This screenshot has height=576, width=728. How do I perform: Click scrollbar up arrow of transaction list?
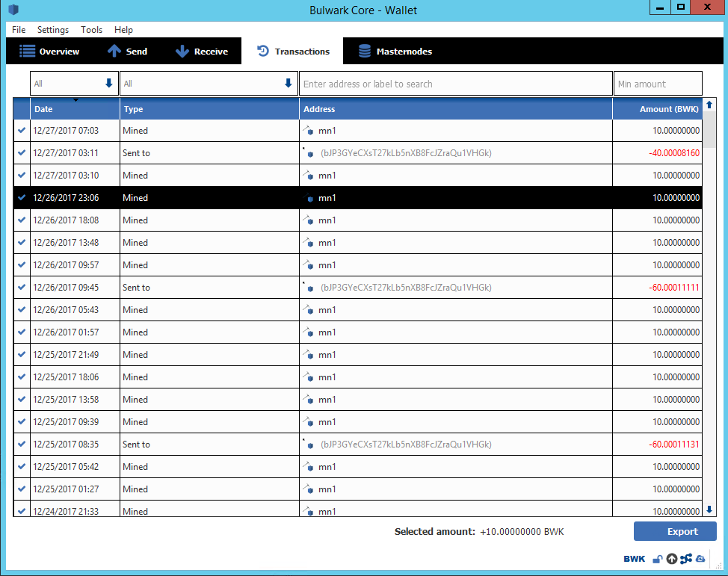coord(709,105)
